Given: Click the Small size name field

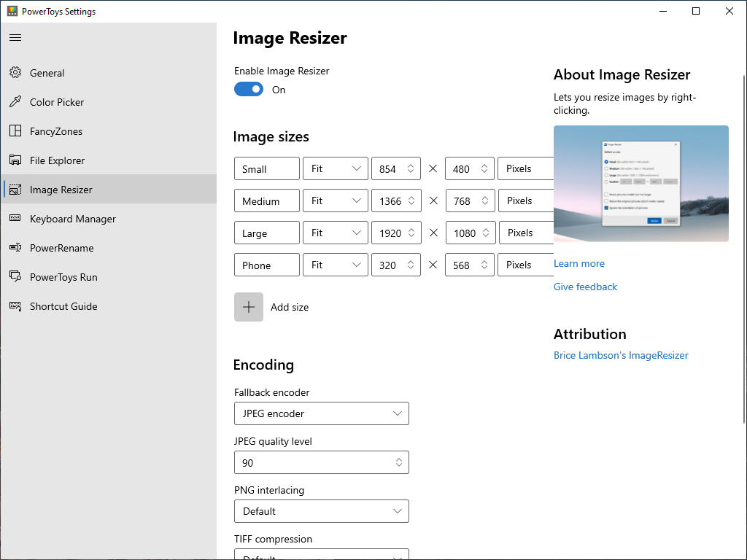Looking at the screenshot, I should [267, 168].
